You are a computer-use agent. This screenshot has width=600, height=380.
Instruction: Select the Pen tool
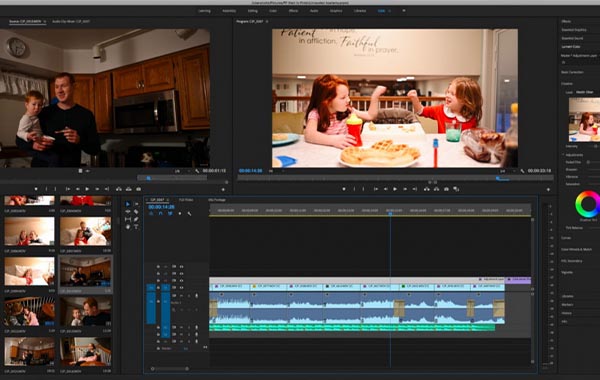click(136, 219)
